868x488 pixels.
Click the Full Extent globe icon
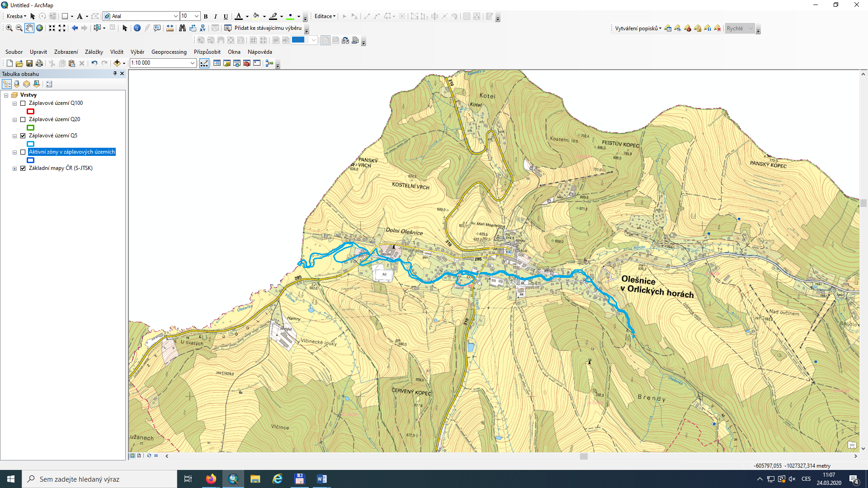(40, 28)
